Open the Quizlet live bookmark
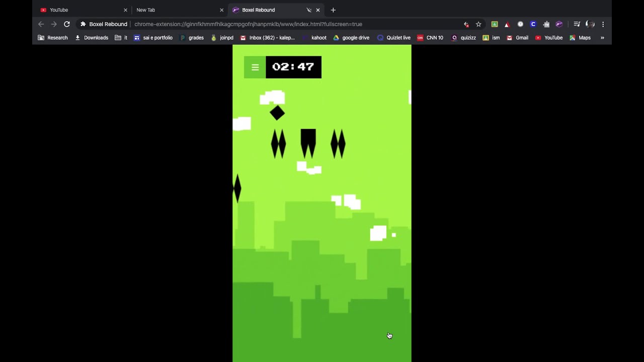The width and height of the screenshot is (644, 362). tap(394, 38)
